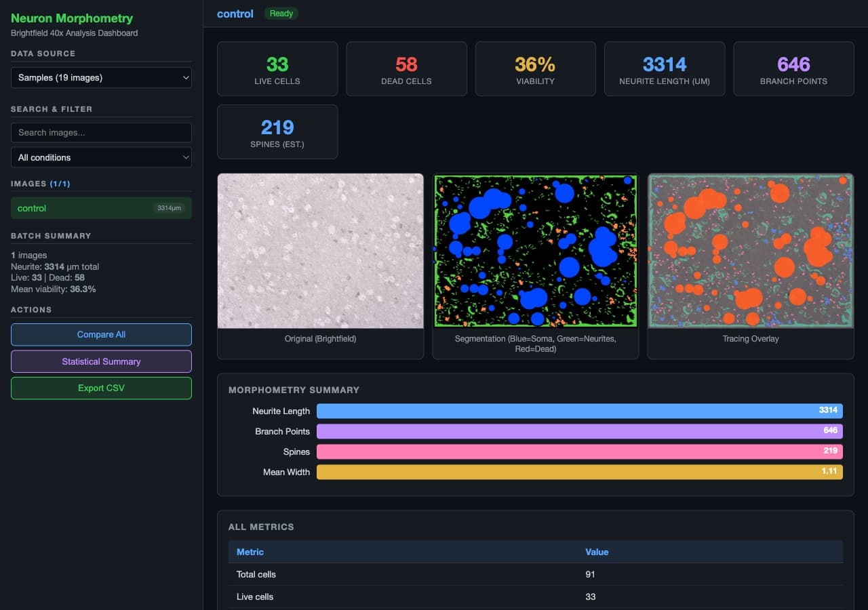Click the All Metrics heading
This screenshot has width=868, height=610.
point(261,527)
